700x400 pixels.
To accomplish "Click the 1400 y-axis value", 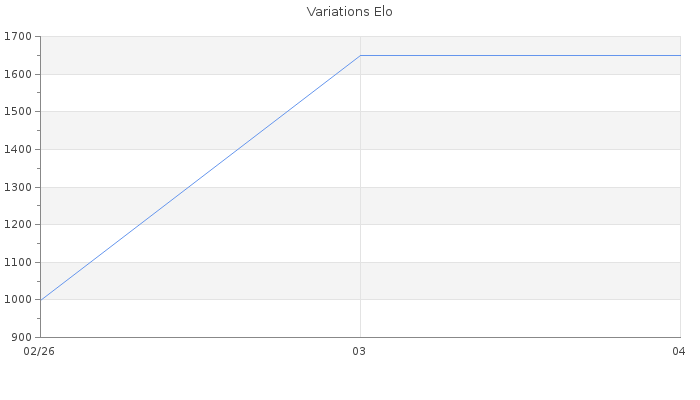I will [19, 149].
